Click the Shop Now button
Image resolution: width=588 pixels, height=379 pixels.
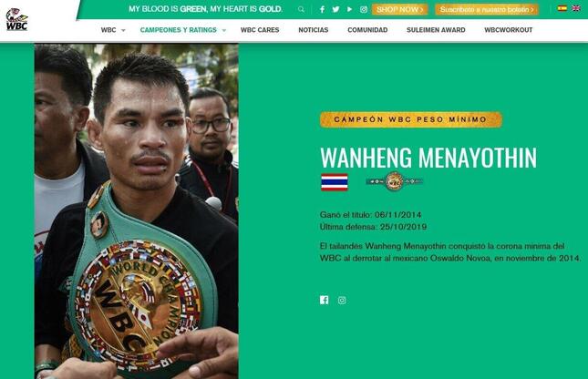(400, 9)
